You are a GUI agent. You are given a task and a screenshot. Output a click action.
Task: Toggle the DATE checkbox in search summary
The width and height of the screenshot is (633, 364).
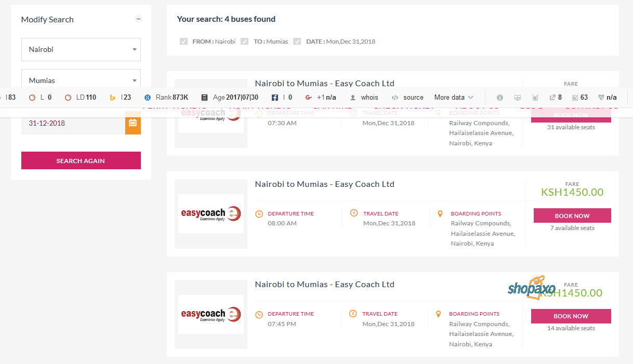pos(297,41)
